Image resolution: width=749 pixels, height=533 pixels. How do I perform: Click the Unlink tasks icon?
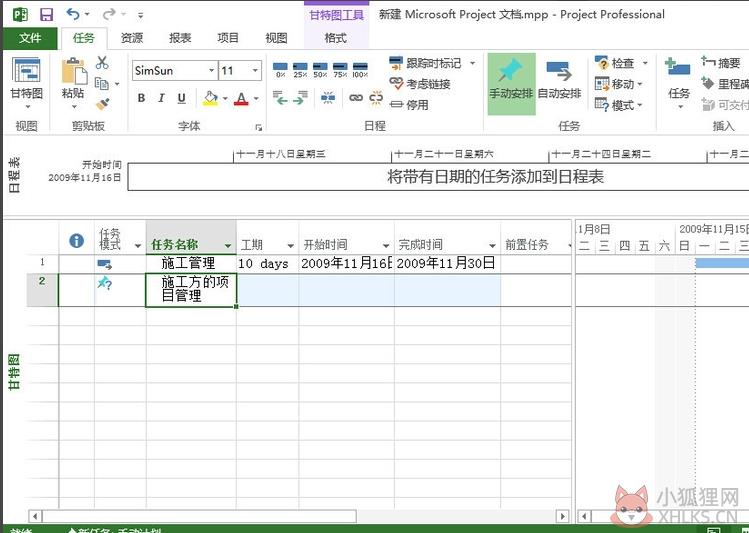[x=376, y=98]
